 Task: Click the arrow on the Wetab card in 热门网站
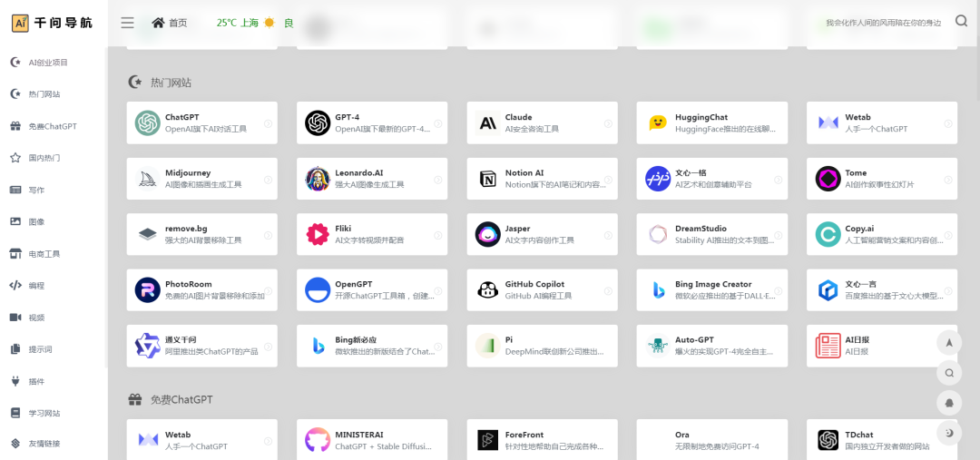click(x=947, y=123)
